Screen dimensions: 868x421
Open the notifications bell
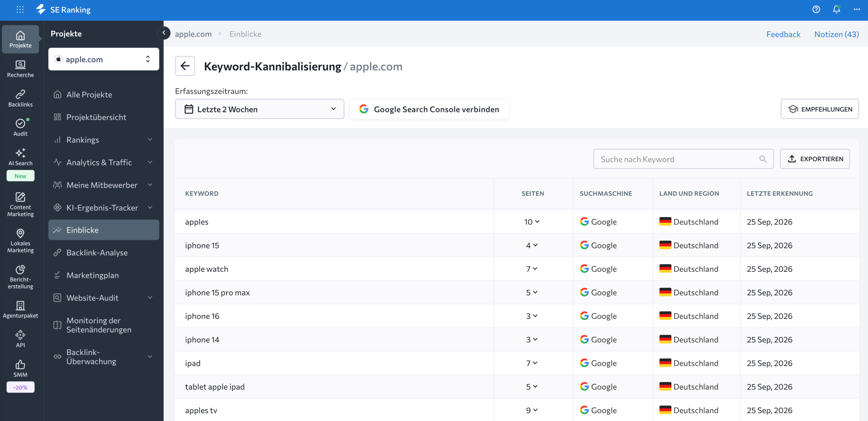coord(836,9)
